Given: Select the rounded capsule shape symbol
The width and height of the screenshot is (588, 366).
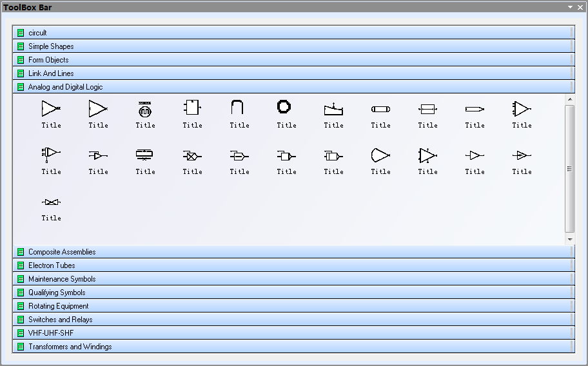Looking at the screenshot, I should click(380, 109).
